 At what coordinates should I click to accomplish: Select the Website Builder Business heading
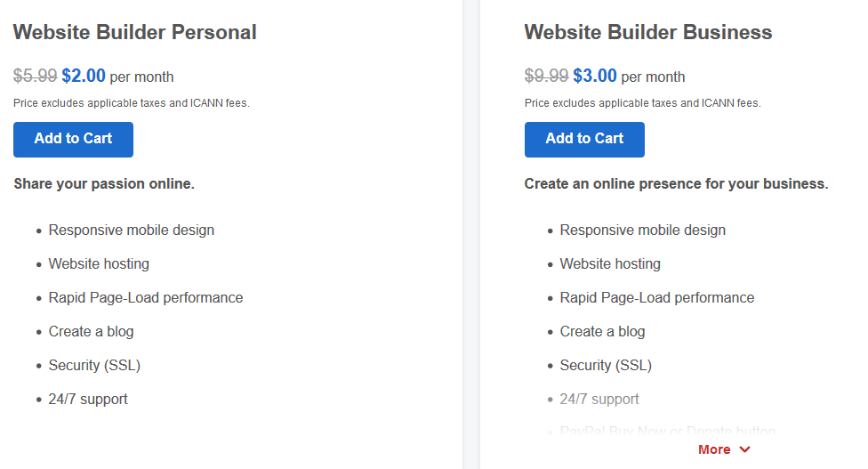click(648, 32)
